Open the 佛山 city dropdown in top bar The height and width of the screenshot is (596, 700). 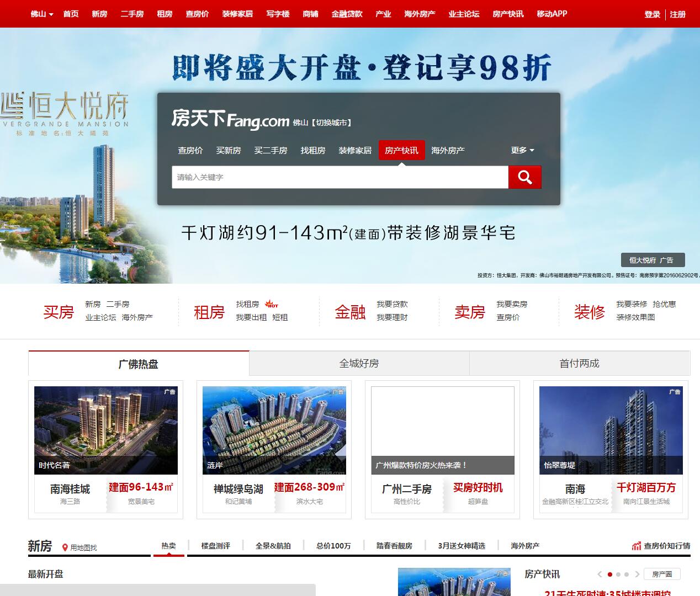pyautogui.click(x=42, y=14)
